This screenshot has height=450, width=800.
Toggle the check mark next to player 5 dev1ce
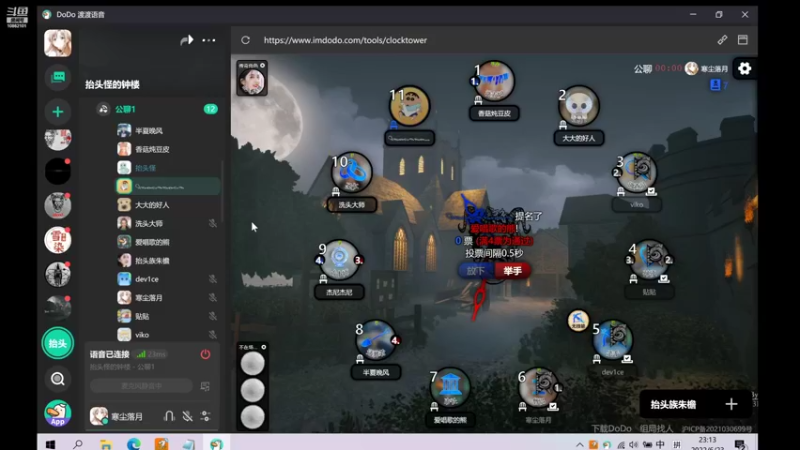[627, 359]
